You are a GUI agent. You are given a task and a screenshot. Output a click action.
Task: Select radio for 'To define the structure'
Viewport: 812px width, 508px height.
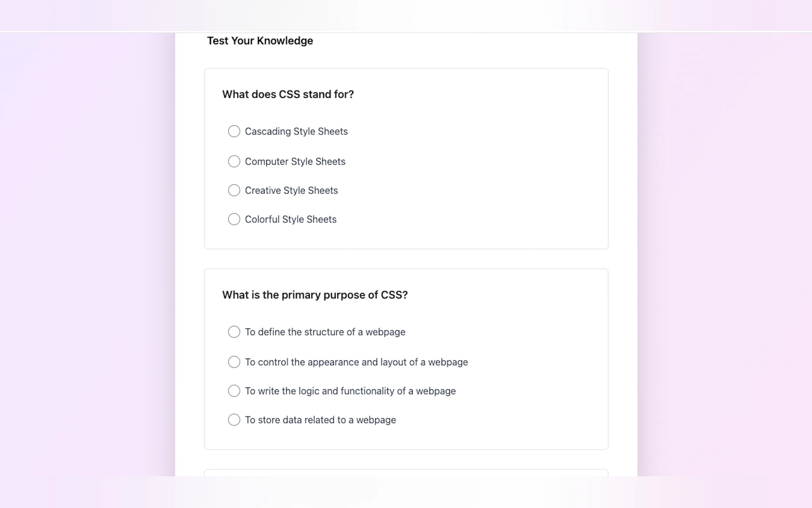234,332
